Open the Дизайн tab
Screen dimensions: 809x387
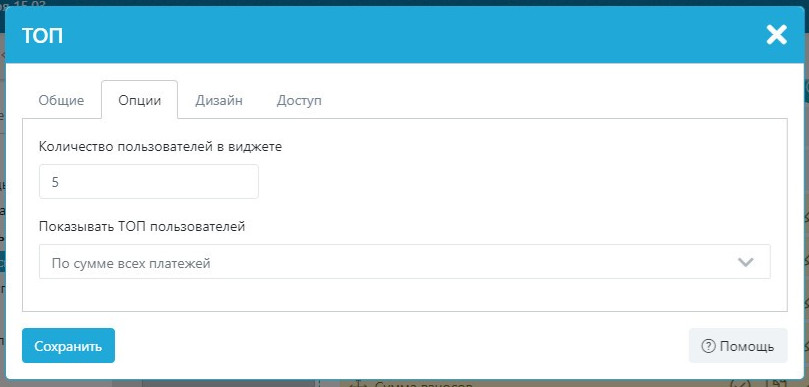point(219,100)
